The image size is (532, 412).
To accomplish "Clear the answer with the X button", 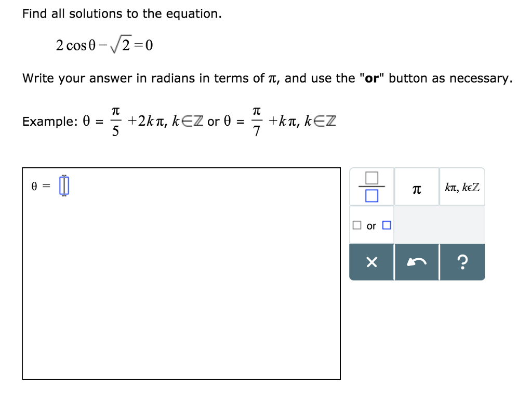I will pos(371,262).
